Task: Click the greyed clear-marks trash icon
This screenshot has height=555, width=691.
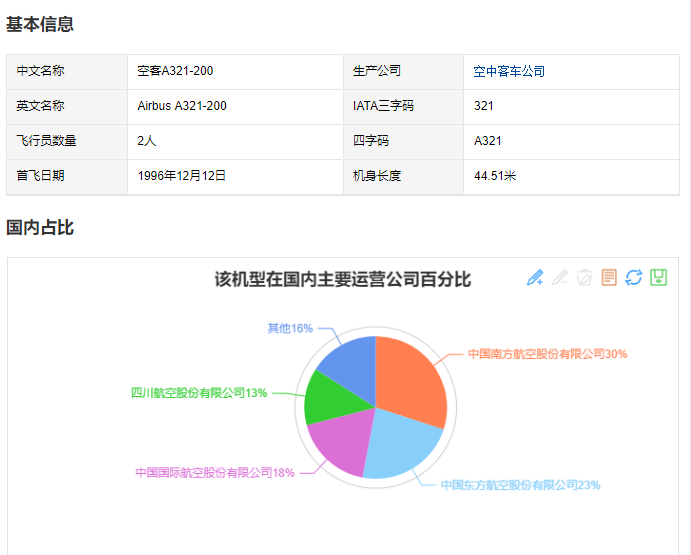Action: pos(584,278)
